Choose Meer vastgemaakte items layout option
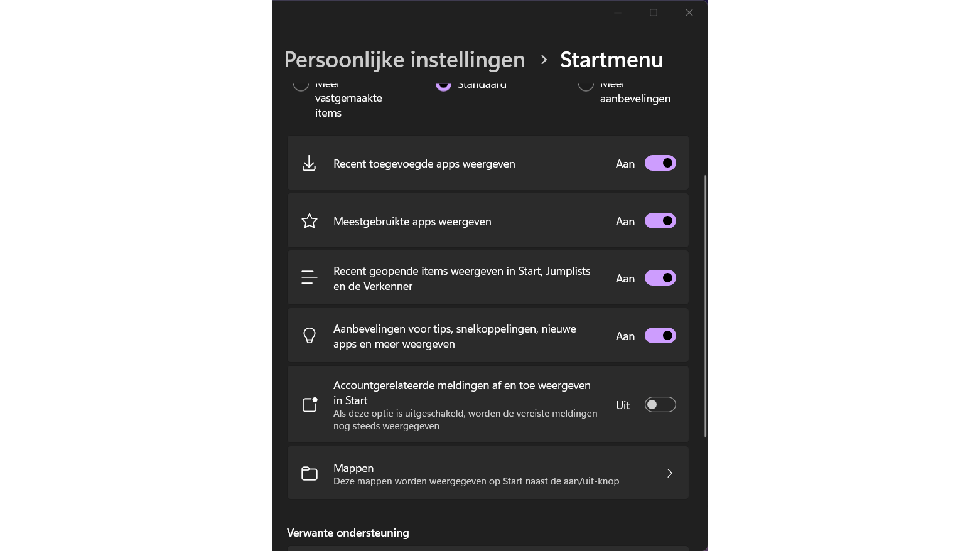Screen dimensions: 980x551 (301, 85)
